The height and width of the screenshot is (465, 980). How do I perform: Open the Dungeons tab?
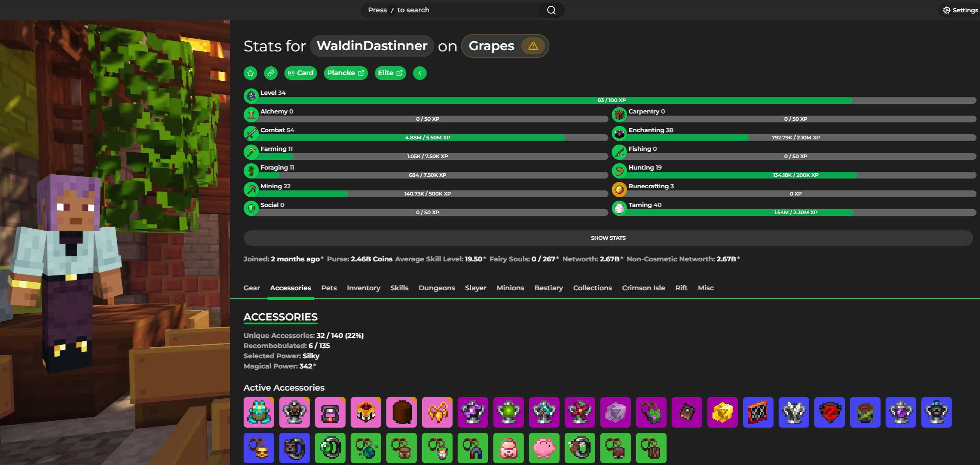click(x=436, y=288)
